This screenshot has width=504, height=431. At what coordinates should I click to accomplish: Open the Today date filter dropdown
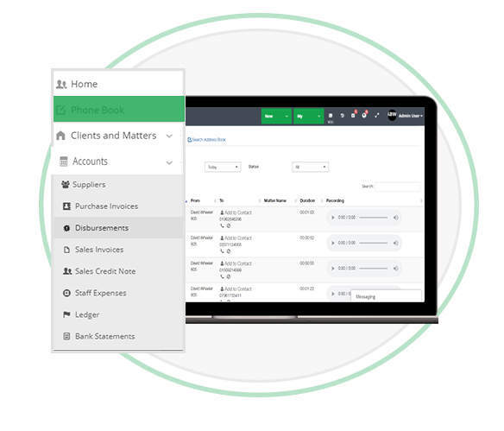point(223,167)
